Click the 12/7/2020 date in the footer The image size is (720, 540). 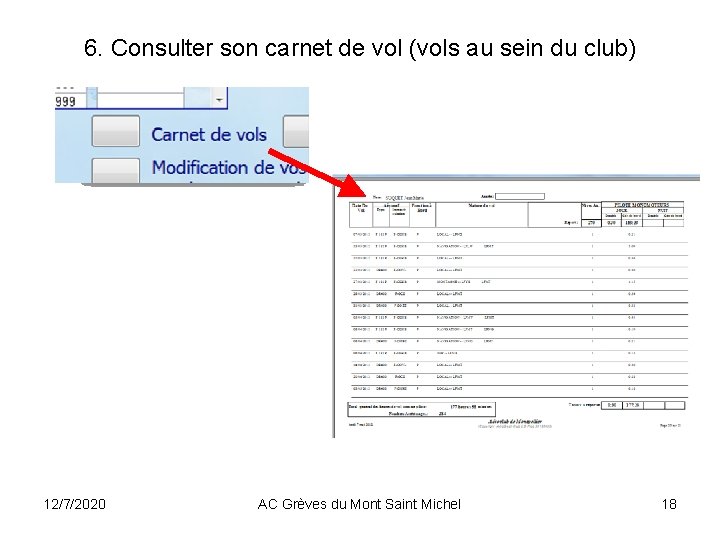[74, 504]
